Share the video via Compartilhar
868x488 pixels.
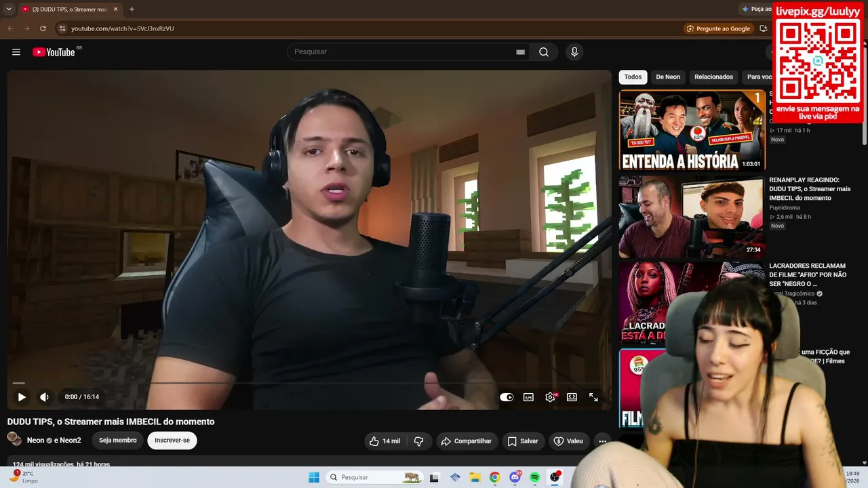click(x=467, y=441)
